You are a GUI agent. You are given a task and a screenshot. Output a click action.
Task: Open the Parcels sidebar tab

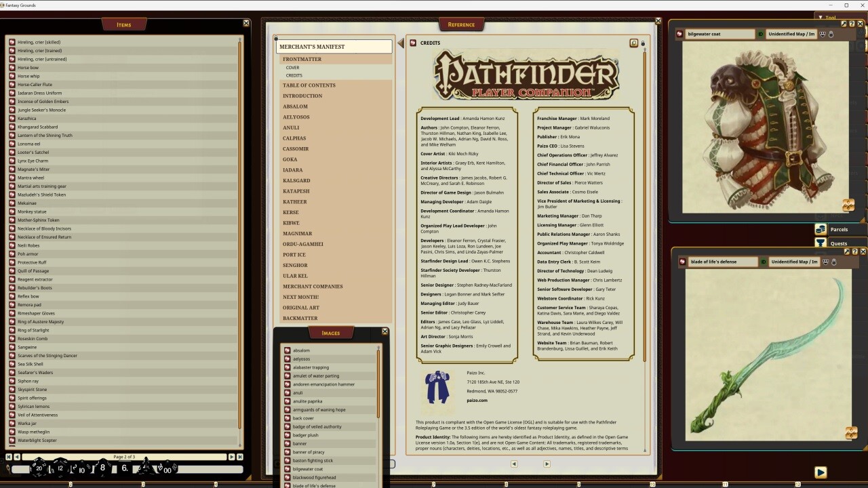[840, 229]
